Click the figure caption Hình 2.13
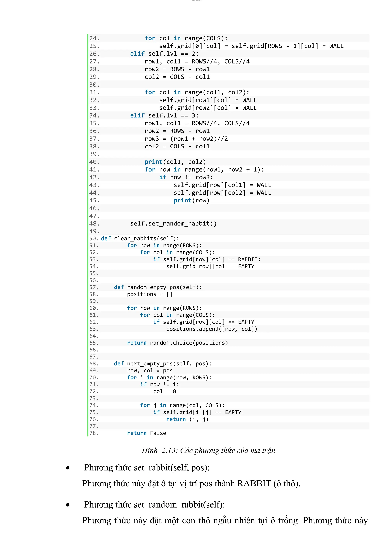Screen dimensions: 392x555 pyautogui.click(x=208, y=450)
